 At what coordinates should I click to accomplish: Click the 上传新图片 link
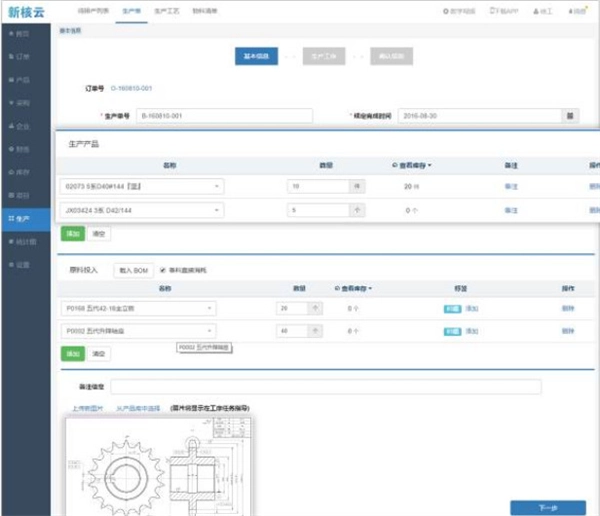(x=87, y=408)
